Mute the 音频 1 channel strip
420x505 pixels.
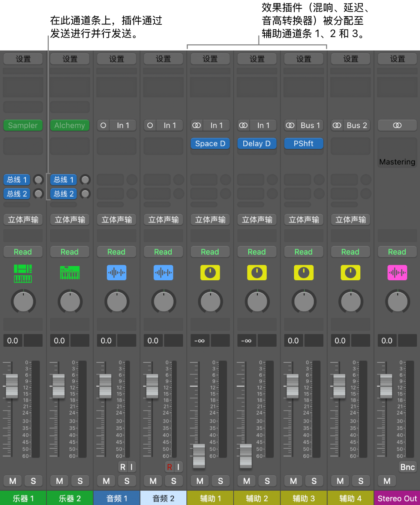[106, 481]
